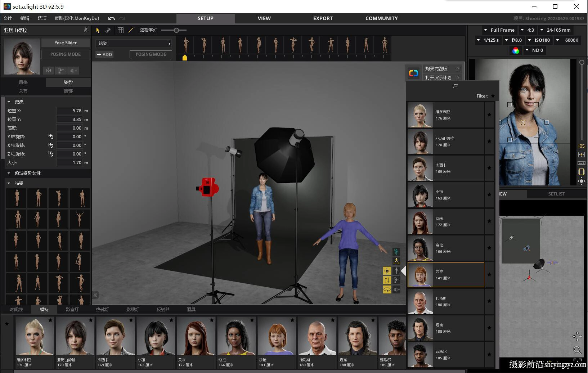Reset X轴旋转 with its reset arrow

[51, 145]
